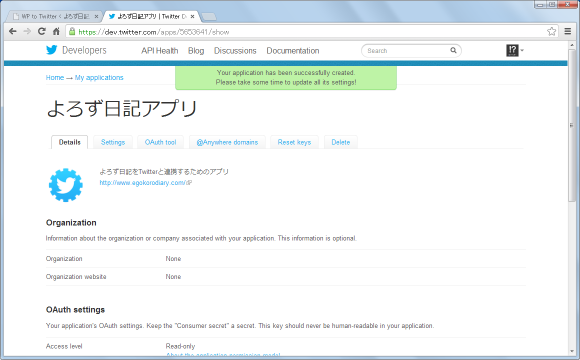
Task: Close the WP to Twitter tab
Action: (x=96, y=16)
